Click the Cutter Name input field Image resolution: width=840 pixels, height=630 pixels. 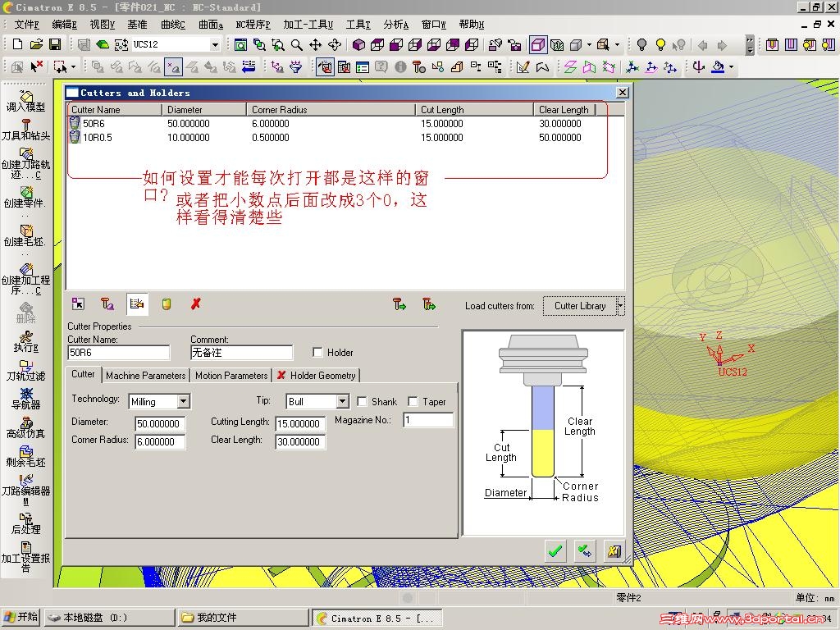point(118,353)
